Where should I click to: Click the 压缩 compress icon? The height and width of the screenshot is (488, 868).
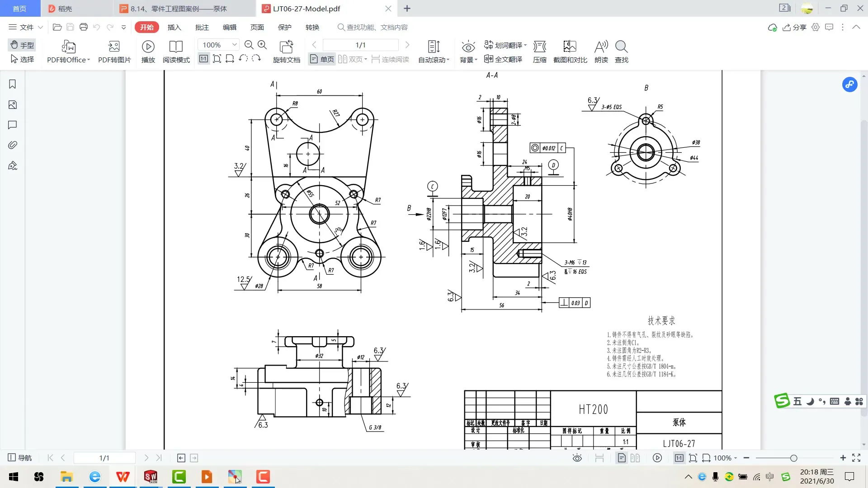click(539, 51)
